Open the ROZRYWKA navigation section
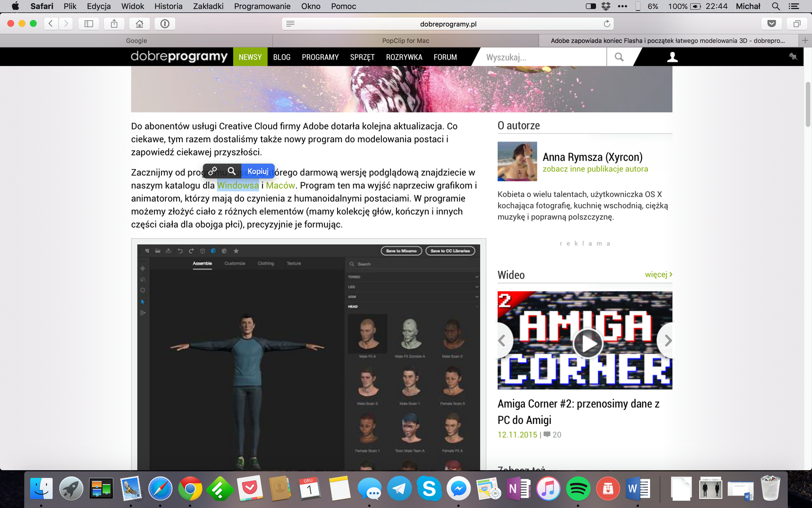This screenshot has height=508, width=812. pos(404,57)
